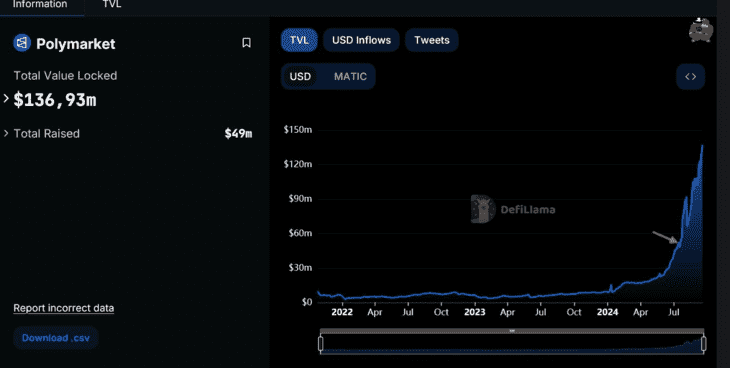This screenshot has width=730, height=368.
Task: Select the USD denomination
Action: click(x=300, y=76)
